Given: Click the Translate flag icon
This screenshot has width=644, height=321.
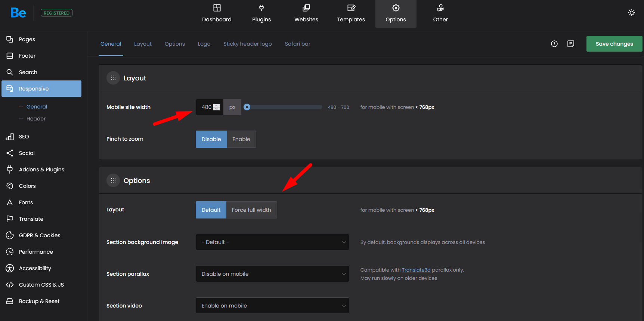Looking at the screenshot, I should (x=10, y=219).
